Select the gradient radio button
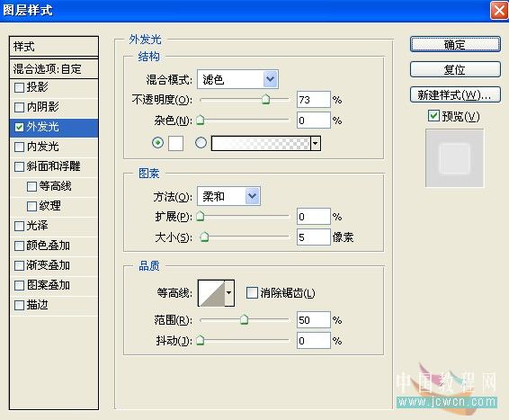This screenshot has width=509, height=420. coord(201,142)
